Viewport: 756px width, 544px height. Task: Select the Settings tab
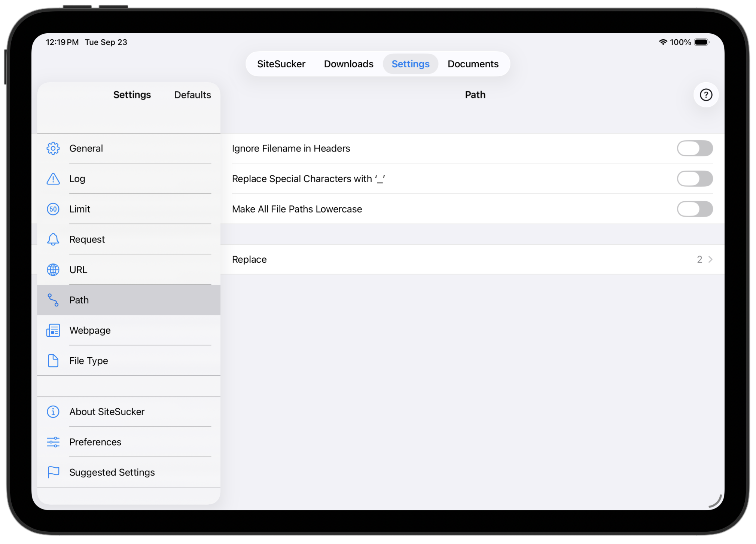pos(410,64)
